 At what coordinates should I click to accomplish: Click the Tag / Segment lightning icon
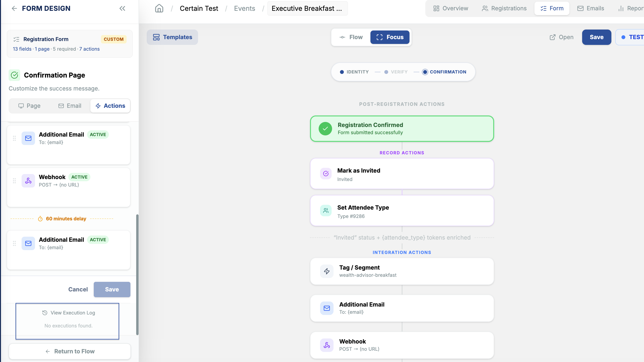tap(327, 271)
